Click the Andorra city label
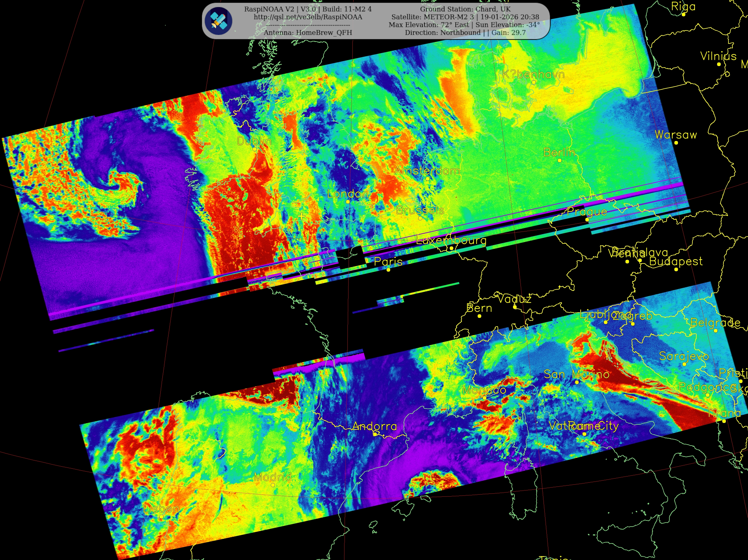This screenshot has width=748, height=560. [x=374, y=426]
